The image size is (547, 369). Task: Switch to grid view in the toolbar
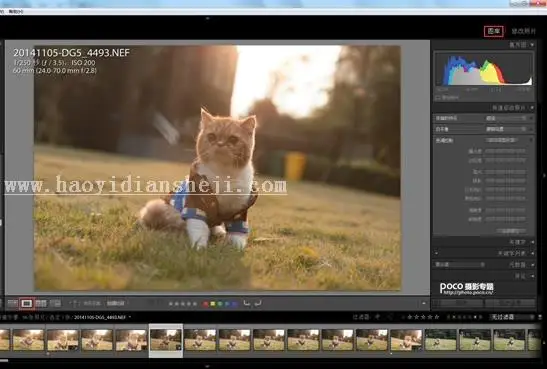(13, 303)
